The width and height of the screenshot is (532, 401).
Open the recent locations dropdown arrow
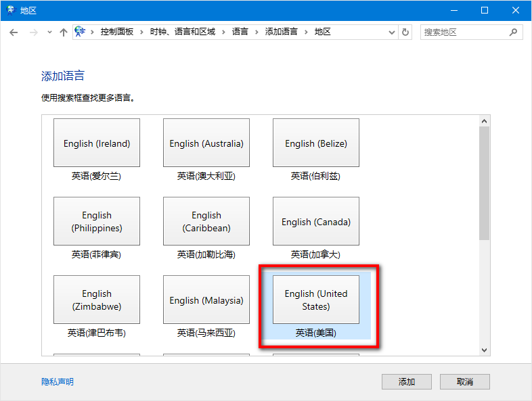[x=49, y=32]
